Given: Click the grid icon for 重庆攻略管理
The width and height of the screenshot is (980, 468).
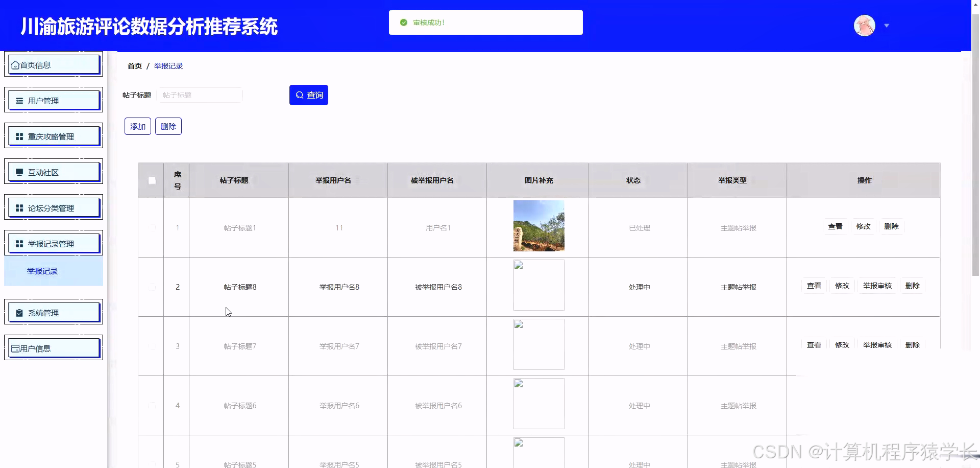Looking at the screenshot, I should click(x=19, y=136).
